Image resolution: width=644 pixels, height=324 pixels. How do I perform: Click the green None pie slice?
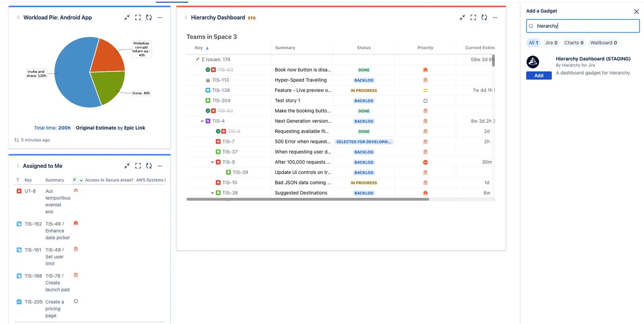tap(108, 87)
